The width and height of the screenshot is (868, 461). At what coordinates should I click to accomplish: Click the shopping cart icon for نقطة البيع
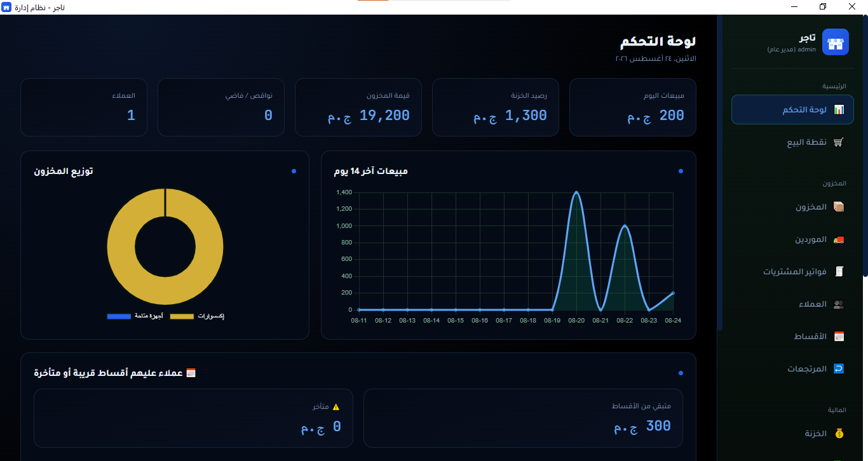[x=839, y=142]
